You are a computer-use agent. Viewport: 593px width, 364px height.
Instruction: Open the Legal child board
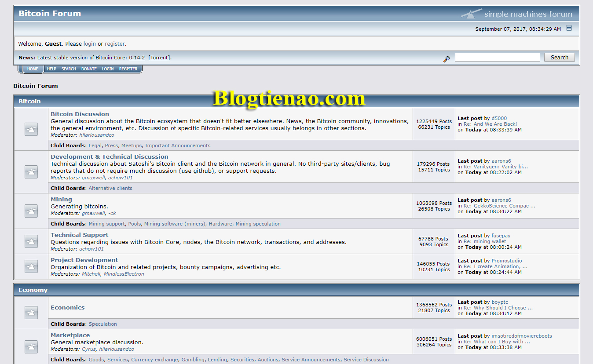pos(95,146)
